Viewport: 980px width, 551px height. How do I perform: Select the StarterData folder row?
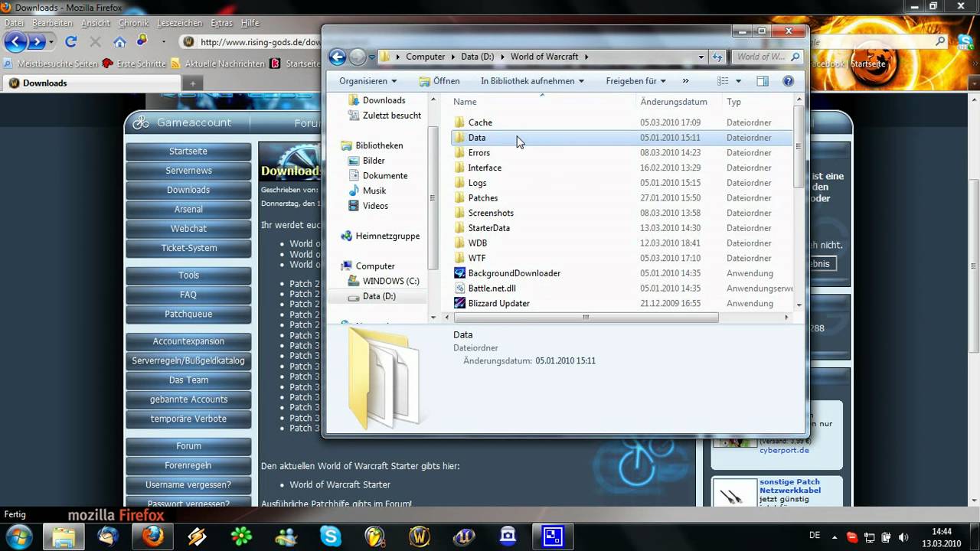[x=622, y=228]
